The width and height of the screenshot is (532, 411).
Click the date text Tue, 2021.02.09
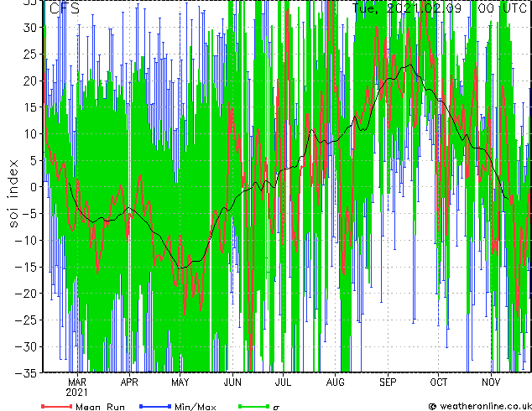[x=407, y=8]
